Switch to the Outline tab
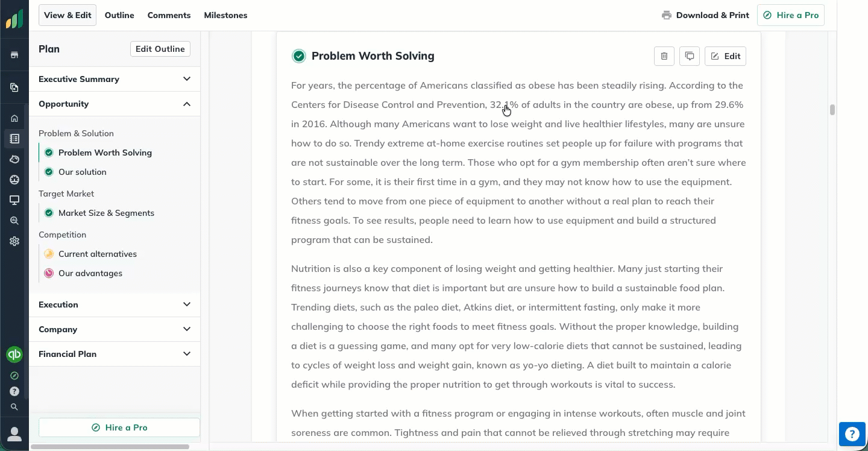Image resolution: width=868 pixels, height=451 pixels. pyautogui.click(x=119, y=15)
